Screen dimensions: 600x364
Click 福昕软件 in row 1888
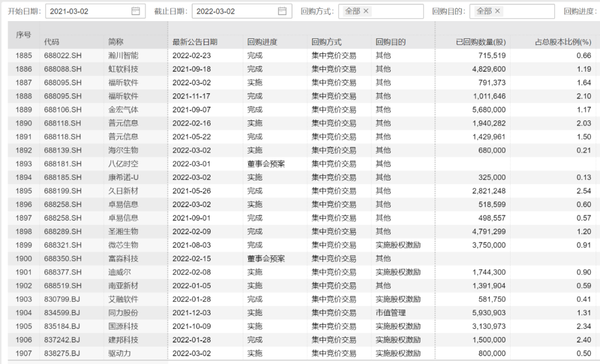pyautogui.click(x=123, y=97)
